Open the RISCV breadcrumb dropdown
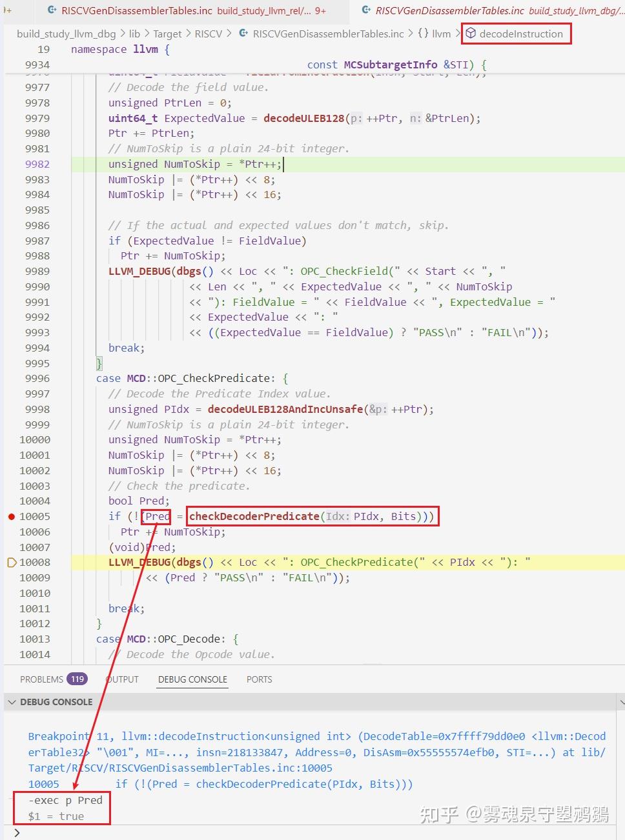 209,34
